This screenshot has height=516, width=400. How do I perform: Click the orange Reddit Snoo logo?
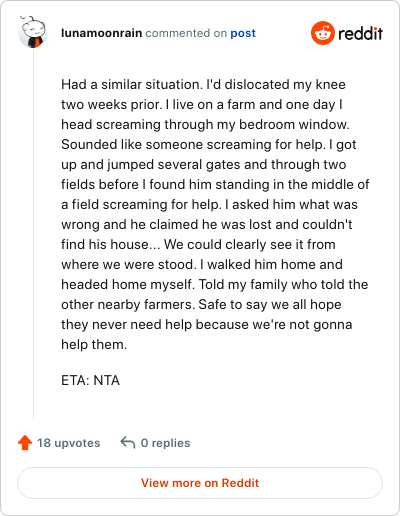point(323,33)
